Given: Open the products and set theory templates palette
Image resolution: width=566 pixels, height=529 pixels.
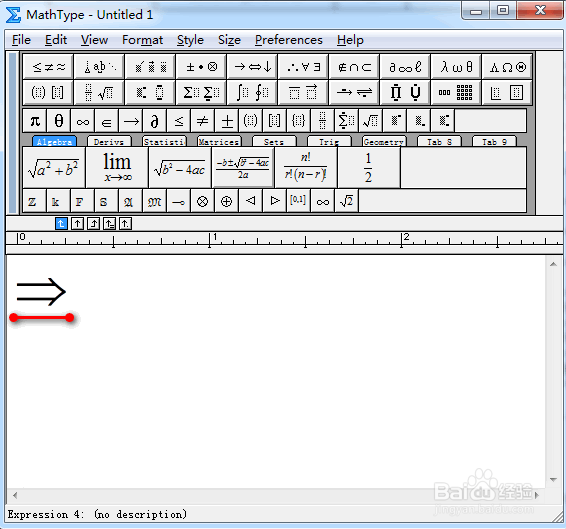Looking at the screenshot, I should (x=405, y=92).
